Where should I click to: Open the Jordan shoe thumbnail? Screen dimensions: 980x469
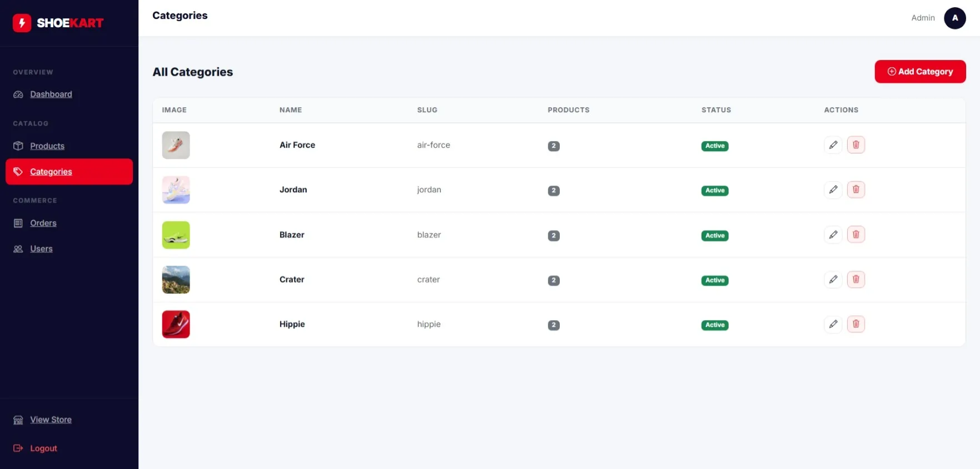176,189
